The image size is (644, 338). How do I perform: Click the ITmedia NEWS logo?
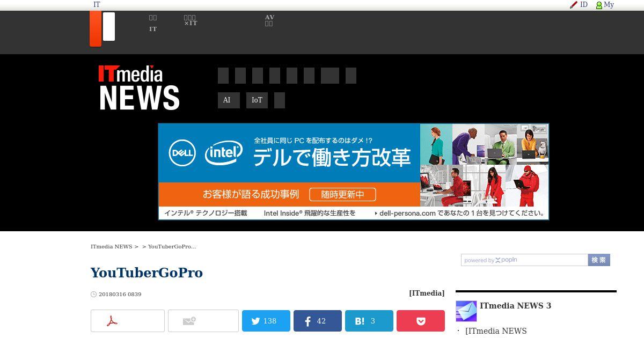coord(139,87)
